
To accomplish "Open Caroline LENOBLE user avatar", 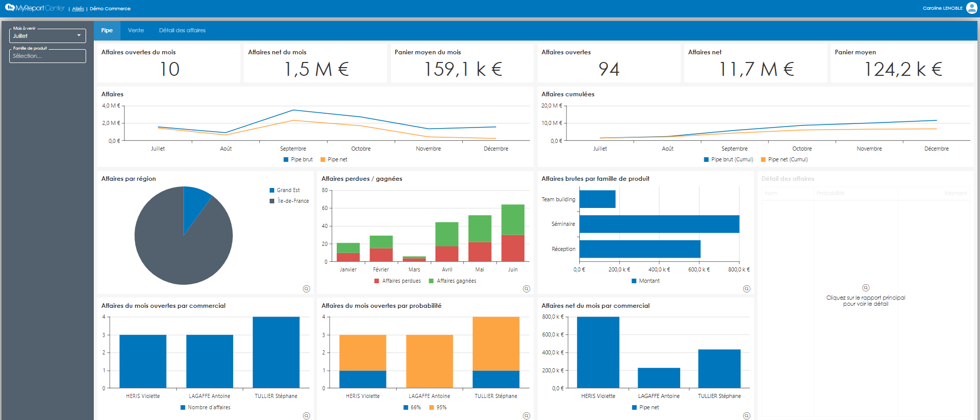I will tap(971, 8).
